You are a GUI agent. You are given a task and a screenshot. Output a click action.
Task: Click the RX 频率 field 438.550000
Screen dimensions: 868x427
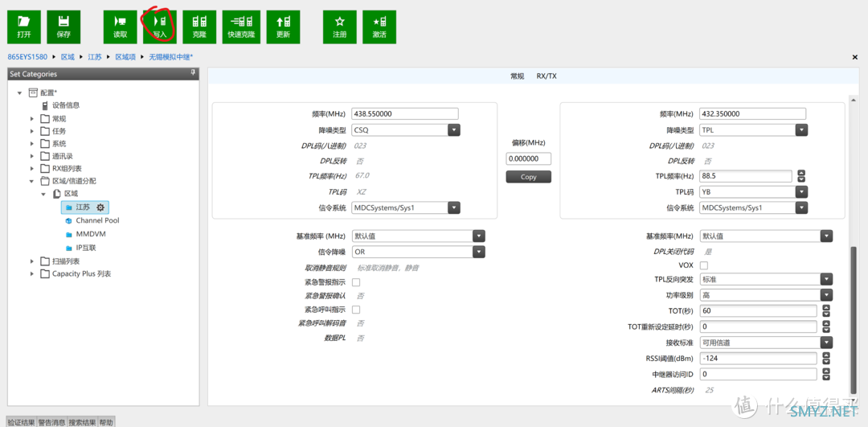click(405, 113)
